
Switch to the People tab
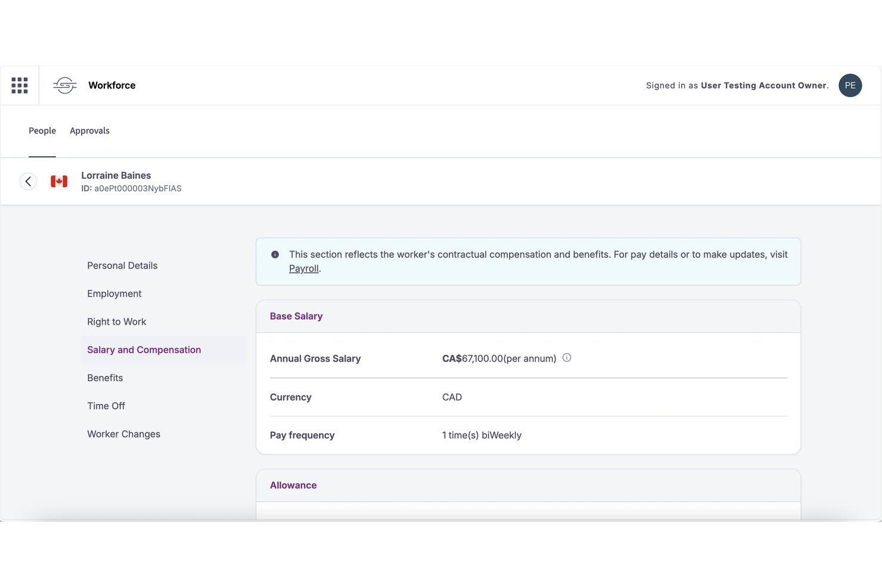coord(42,130)
